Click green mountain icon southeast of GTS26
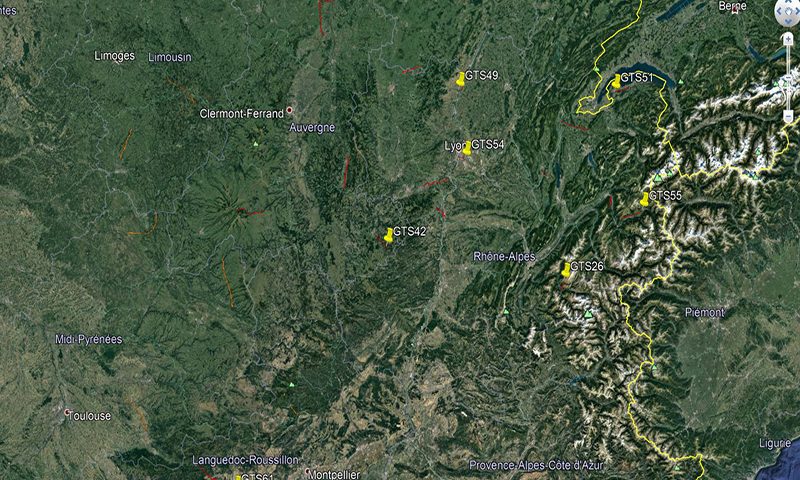800x480 pixels. [588, 314]
